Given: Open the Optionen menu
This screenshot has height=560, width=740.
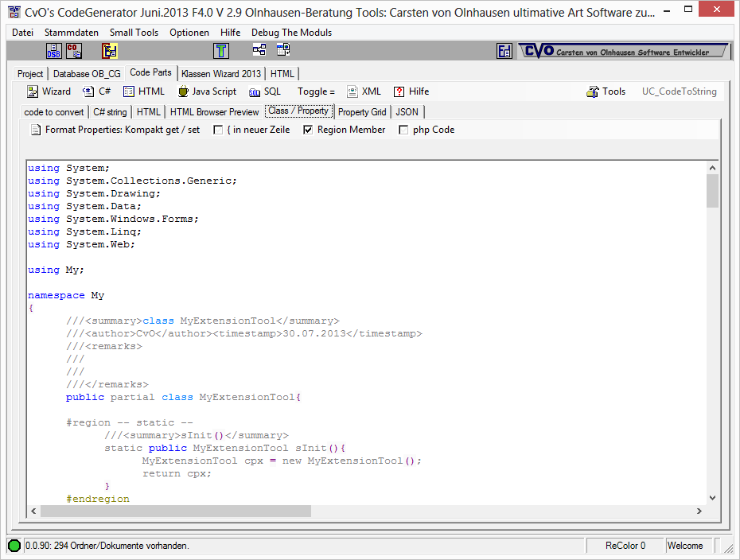Looking at the screenshot, I should pos(189,33).
